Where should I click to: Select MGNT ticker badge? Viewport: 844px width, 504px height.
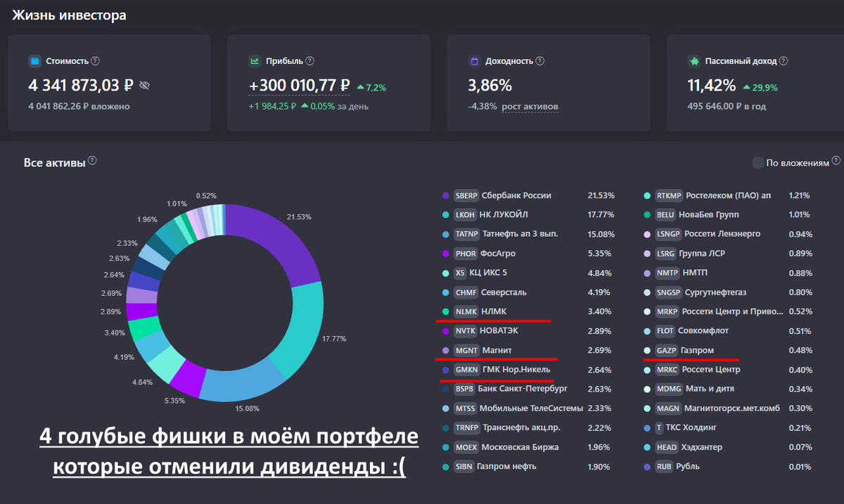tap(466, 350)
